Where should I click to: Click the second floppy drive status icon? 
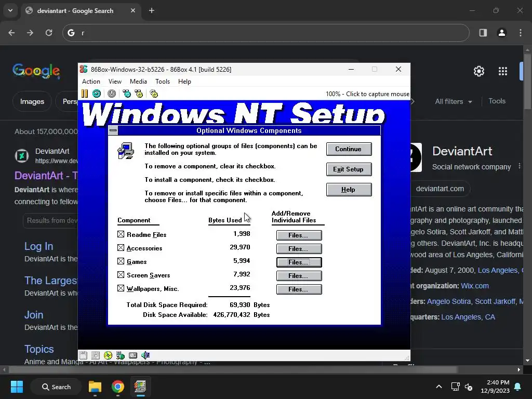pos(96,355)
